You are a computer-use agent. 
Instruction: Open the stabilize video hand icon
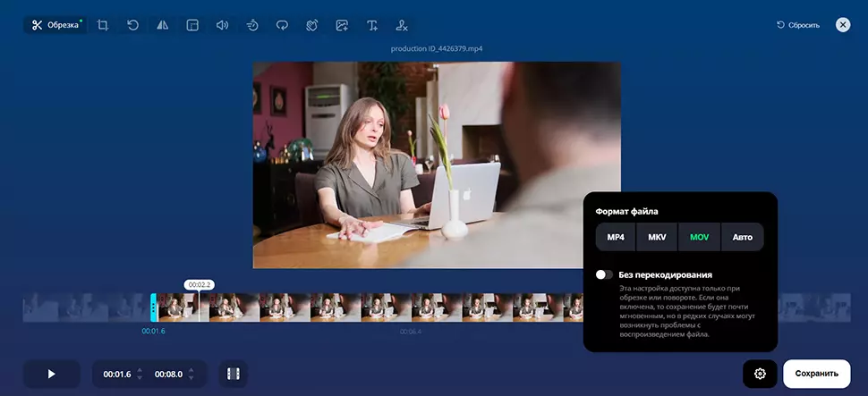click(312, 25)
